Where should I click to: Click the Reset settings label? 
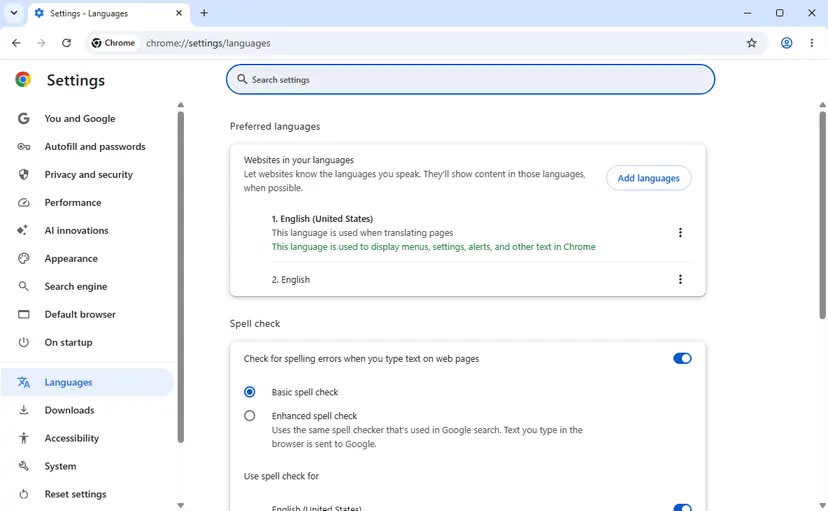point(76,494)
